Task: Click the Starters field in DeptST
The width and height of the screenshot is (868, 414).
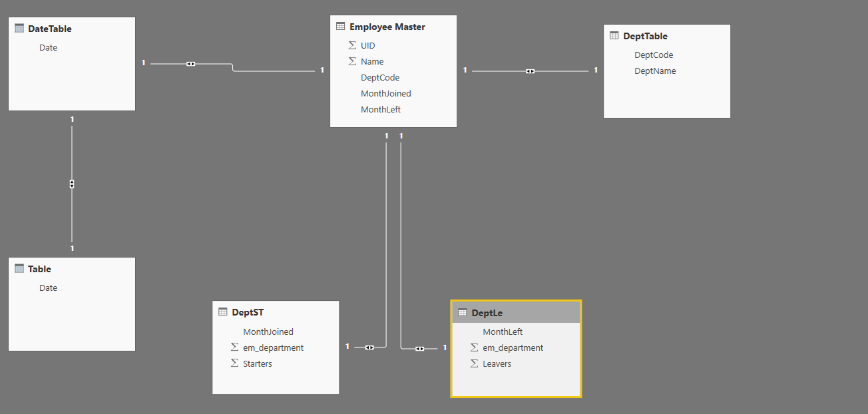Action: point(258,363)
